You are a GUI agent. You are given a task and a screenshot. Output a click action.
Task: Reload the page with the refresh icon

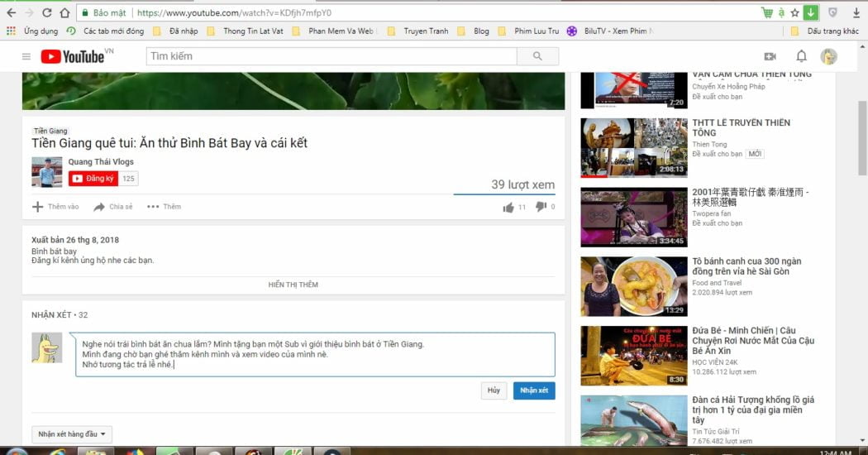(47, 12)
